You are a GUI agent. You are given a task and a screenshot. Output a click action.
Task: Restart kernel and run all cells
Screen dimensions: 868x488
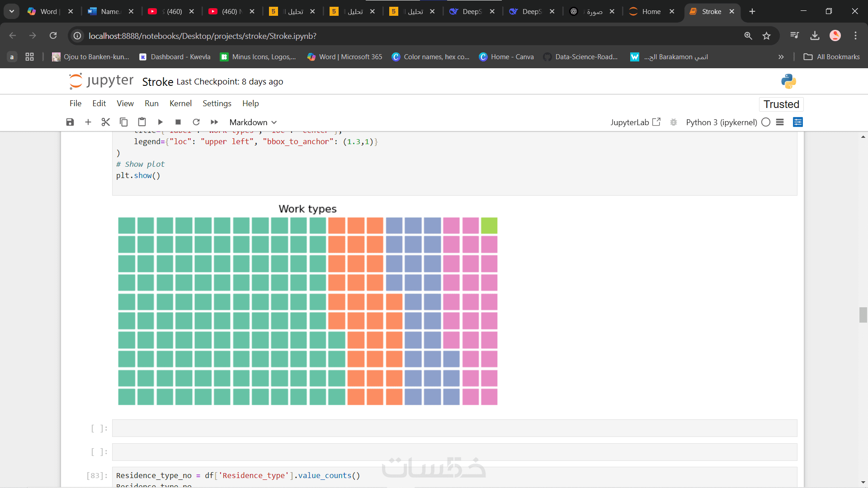pos(214,122)
